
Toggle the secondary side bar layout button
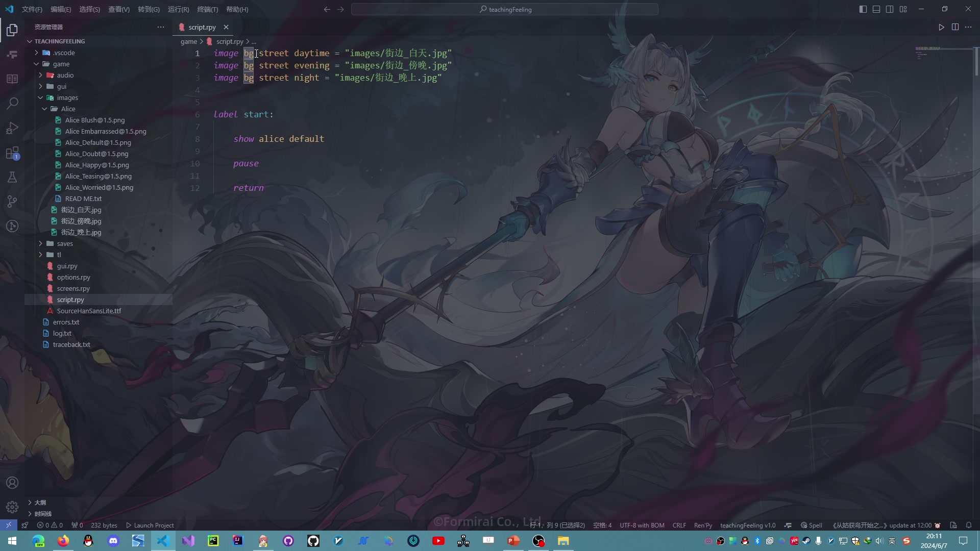(890, 9)
